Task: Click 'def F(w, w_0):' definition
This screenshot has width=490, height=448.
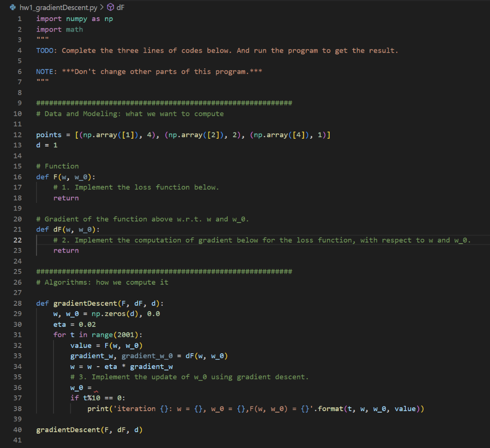Action: click(66, 177)
